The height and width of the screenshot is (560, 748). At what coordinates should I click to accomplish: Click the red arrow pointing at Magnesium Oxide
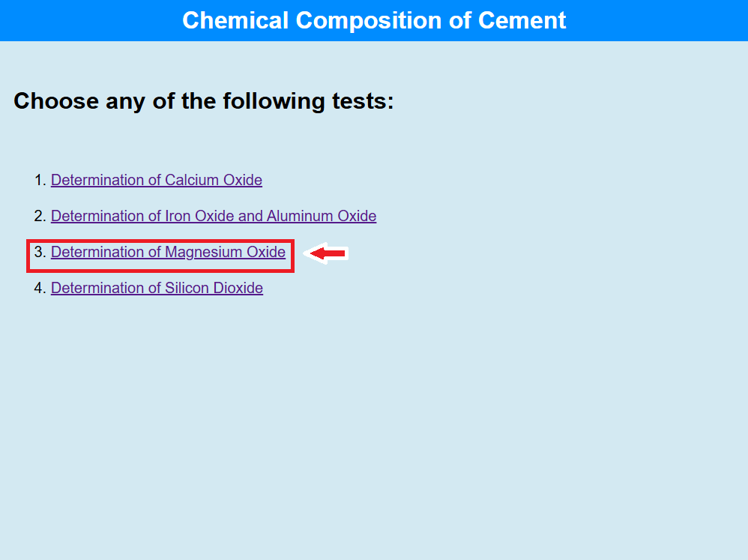click(328, 254)
